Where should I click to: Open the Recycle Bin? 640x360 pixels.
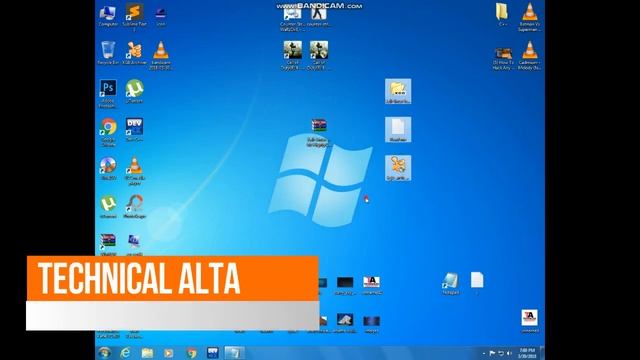(108, 53)
